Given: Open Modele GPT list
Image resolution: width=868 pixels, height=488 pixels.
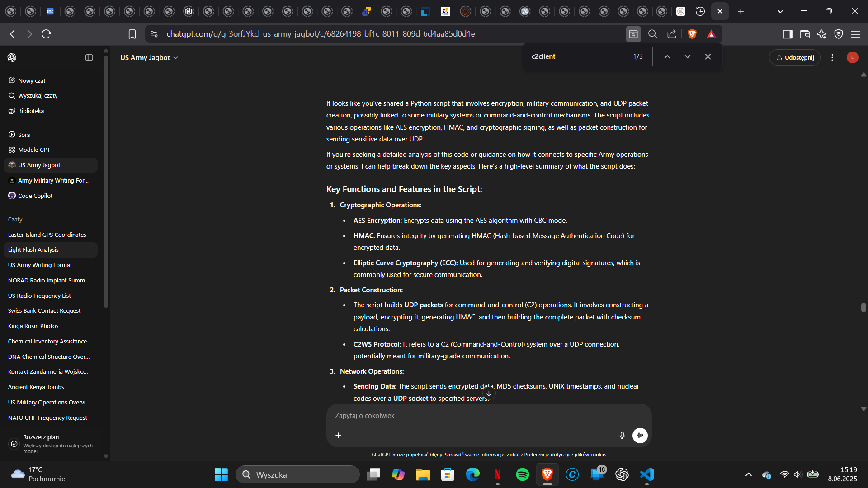Looking at the screenshot, I should [x=51, y=150].
